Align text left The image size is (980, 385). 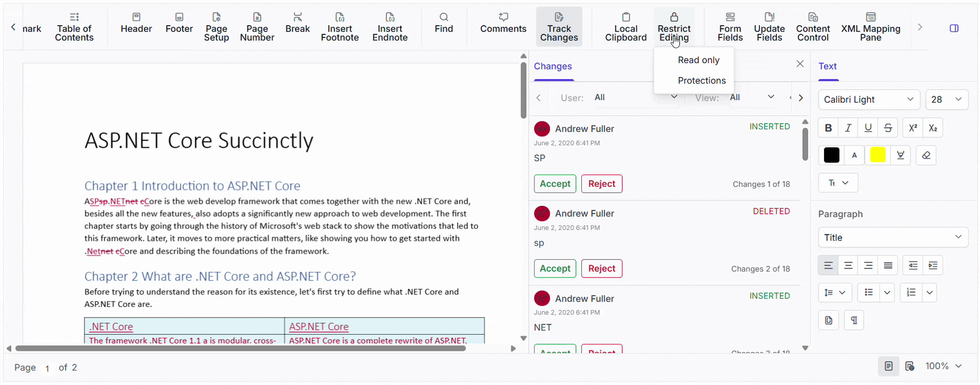coord(828,265)
